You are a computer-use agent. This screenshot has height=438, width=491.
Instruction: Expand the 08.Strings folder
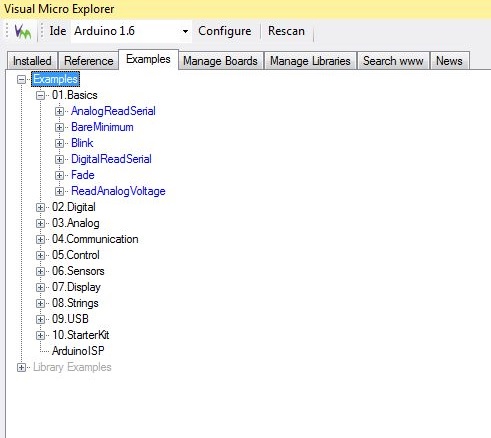40,303
